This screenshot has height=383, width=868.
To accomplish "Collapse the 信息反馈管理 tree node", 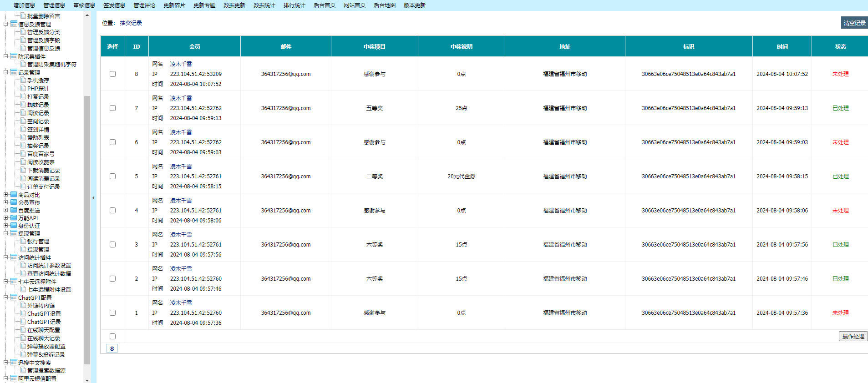I will (6, 24).
